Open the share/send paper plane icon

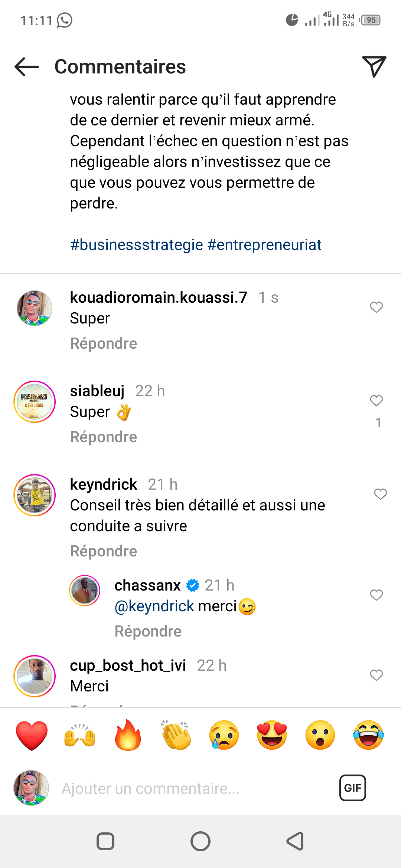pyautogui.click(x=374, y=67)
